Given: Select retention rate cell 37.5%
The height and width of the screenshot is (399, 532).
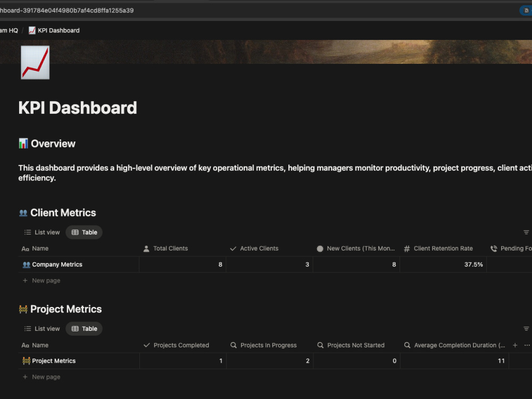Looking at the screenshot, I should (443, 264).
